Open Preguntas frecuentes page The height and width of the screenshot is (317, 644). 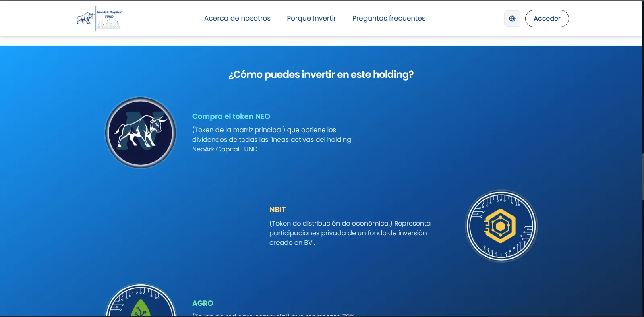point(389,18)
